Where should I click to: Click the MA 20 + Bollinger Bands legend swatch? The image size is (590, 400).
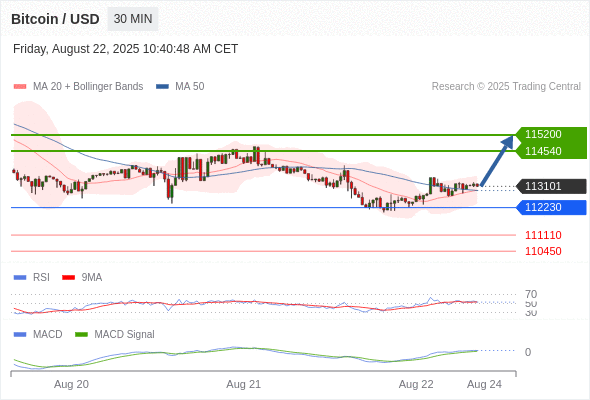20,87
